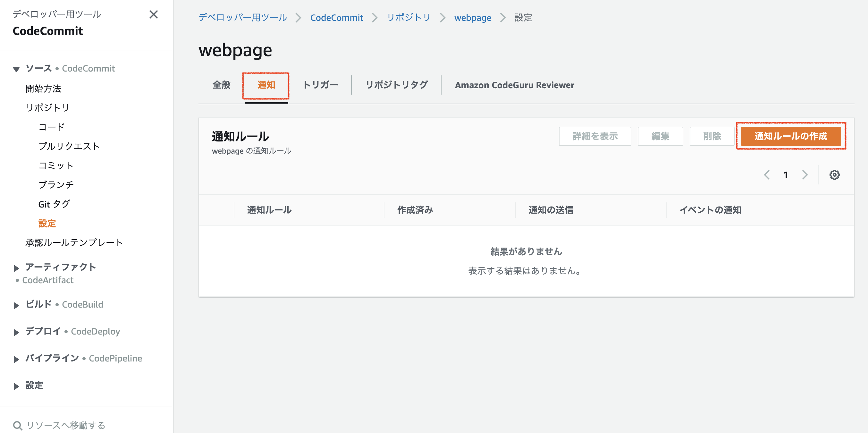The height and width of the screenshot is (433, 868).
Task: Open webpage breadcrumb link
Action: 472,18
